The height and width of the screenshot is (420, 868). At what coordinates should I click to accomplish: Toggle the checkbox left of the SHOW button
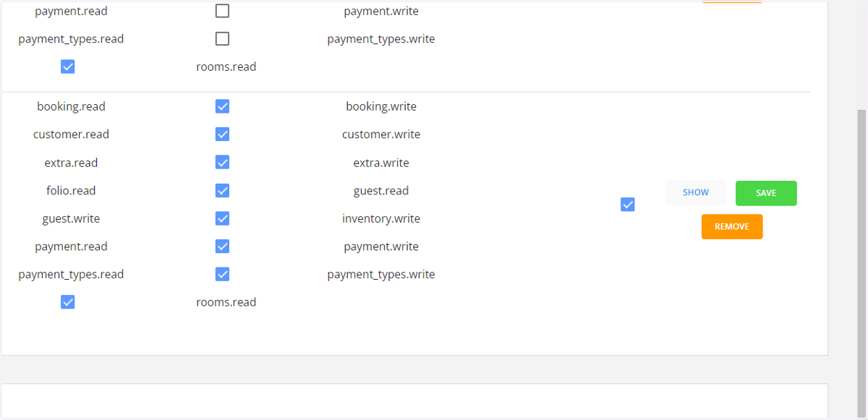(x=628, y=205)
